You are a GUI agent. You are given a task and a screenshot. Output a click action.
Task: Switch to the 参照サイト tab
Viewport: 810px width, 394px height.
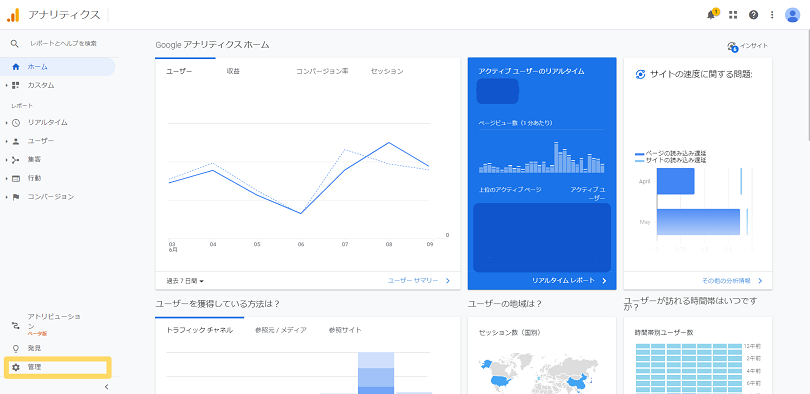pos(345,330)
